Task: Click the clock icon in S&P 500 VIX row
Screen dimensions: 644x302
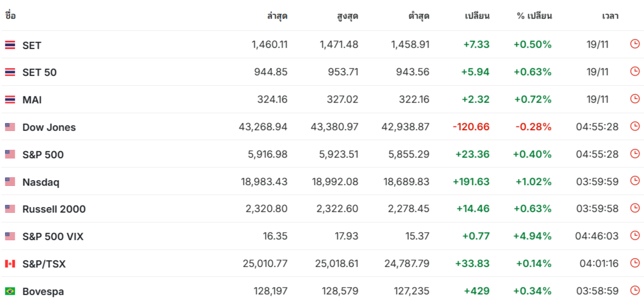Action: [x=635, y=236]
